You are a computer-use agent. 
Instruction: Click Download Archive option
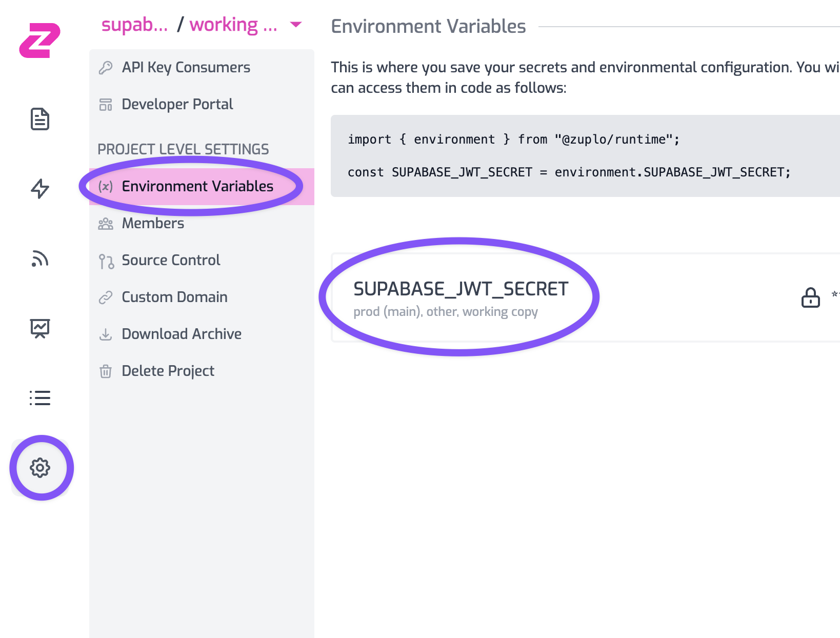tap(182, 334)
